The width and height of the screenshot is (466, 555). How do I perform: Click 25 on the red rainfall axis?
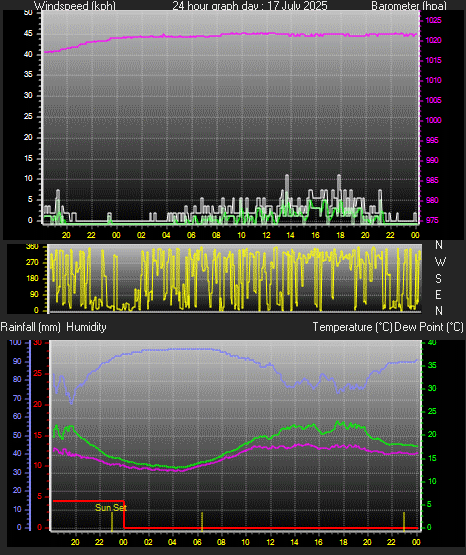[38, 373]
